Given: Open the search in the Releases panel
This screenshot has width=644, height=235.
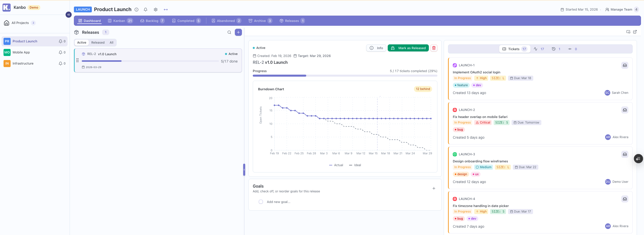Looking at the screenshot, I should [x=229, y=32].
